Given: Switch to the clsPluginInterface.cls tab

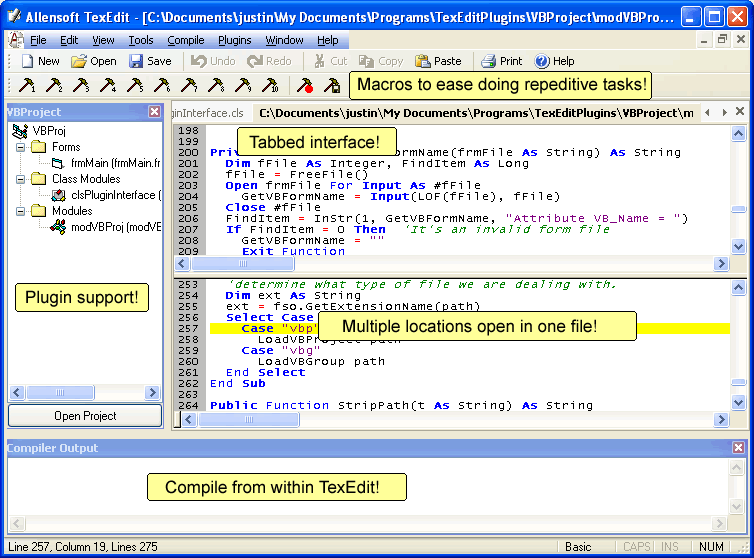Looking at the screenshot, I should click(x=209, y=113).
